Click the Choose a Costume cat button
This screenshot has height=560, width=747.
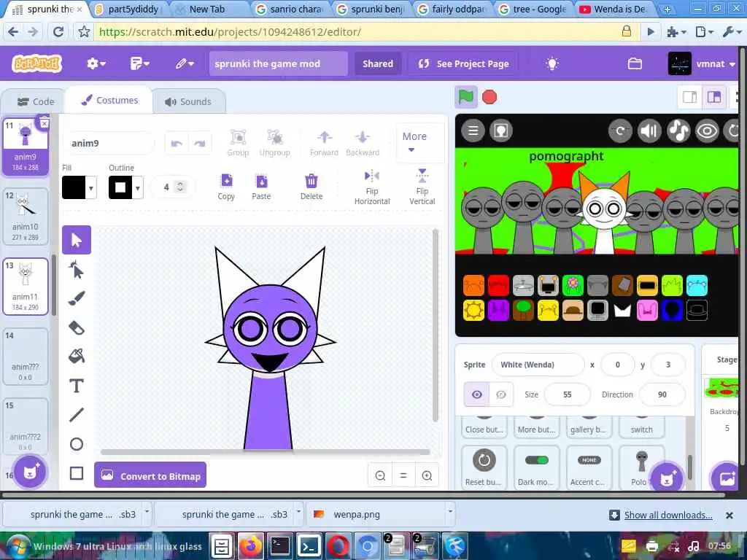[x=30, y=472]
